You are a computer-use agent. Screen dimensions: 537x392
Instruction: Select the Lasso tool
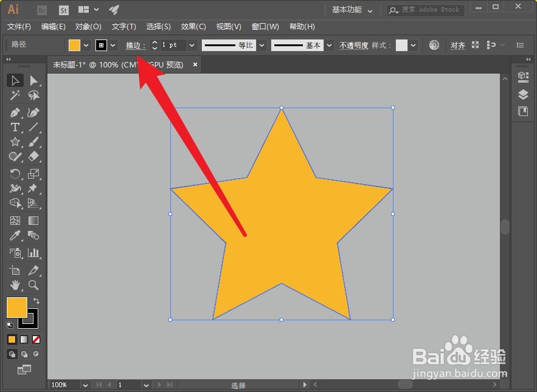33,95
